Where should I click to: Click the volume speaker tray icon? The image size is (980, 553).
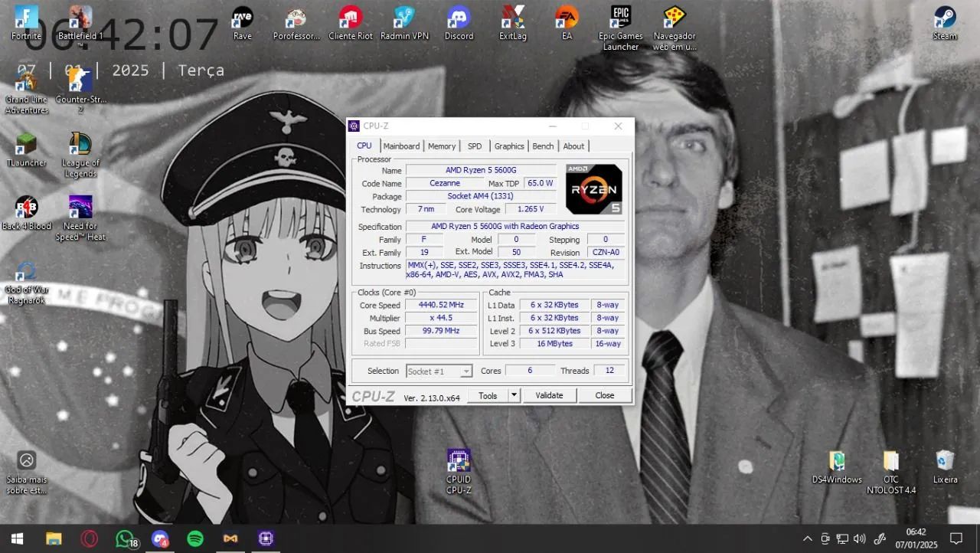click(x=859, y=538)
